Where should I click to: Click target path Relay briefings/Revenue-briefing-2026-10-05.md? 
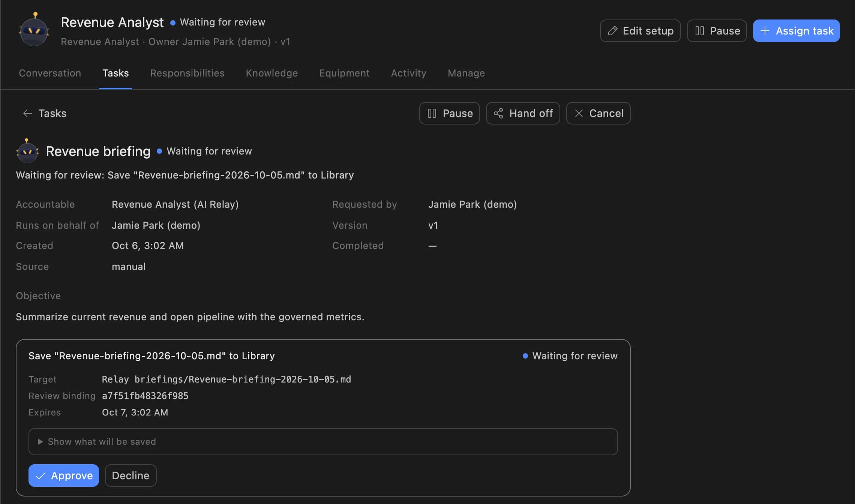pyautogui.click(x=226, y=379)
